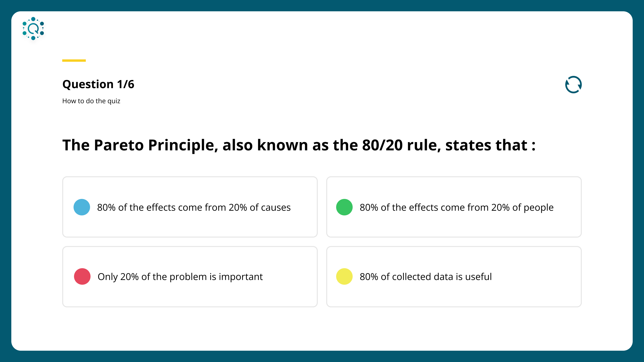Click the circular refresh arrows icon
Screen dimensions: 644x362
pyautogui.click(x=573, y=85)
